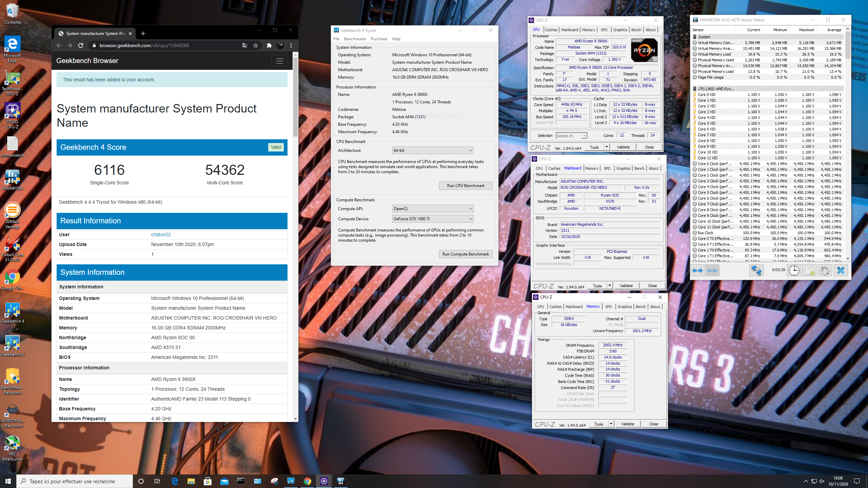Open the numeroserie text file icon
Viewport: 868px width, 488px height.
click(x=12, y=147)
